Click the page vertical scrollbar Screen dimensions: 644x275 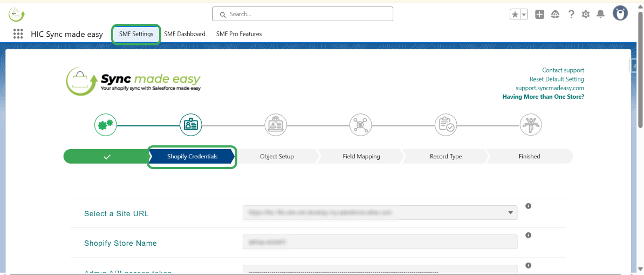coord(641,70)
